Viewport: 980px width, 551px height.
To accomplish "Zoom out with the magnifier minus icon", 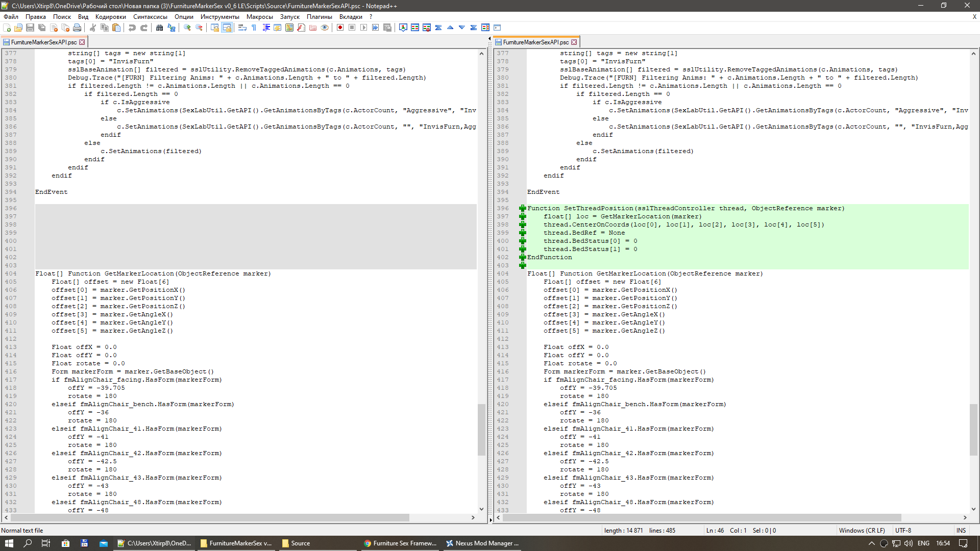I will (199, 28).
